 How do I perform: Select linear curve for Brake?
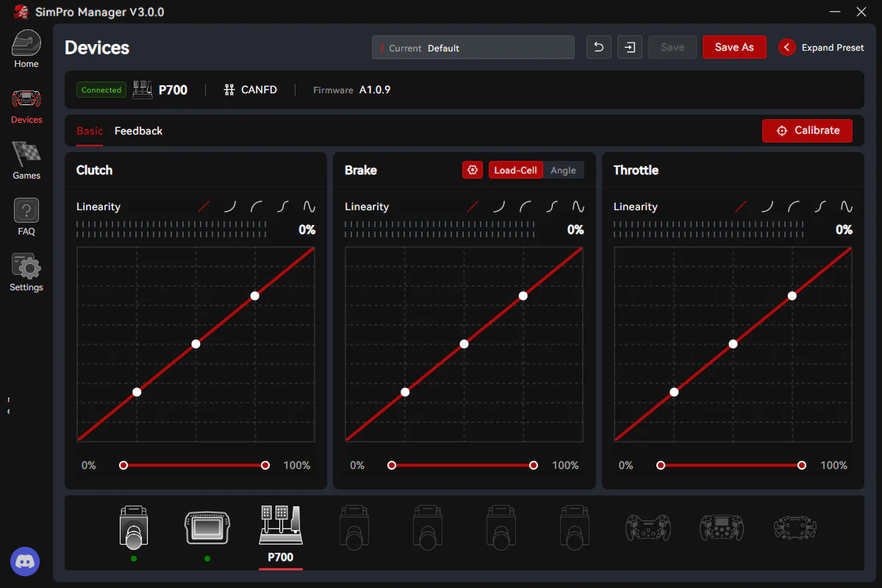click(473, 207)
